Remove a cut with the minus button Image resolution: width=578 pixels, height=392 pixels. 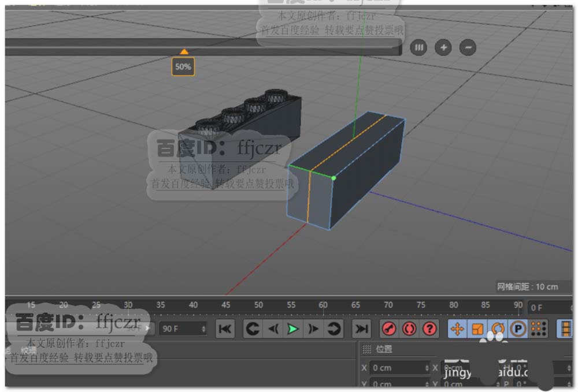click(468, 47)
